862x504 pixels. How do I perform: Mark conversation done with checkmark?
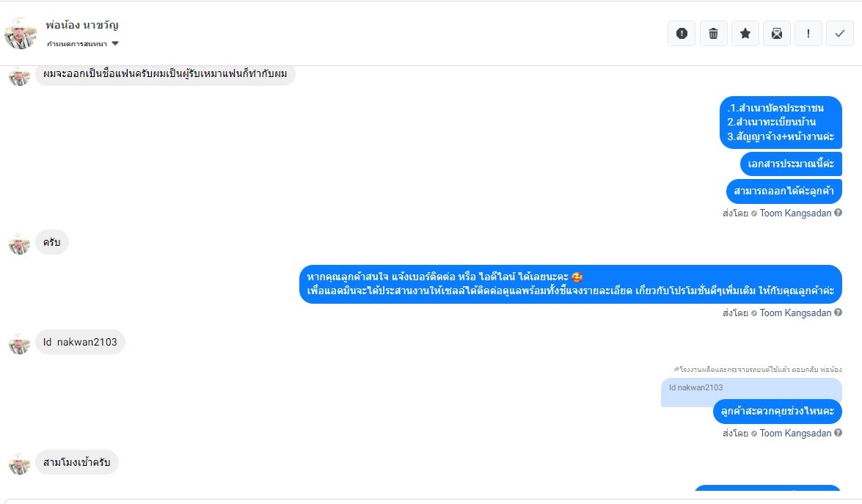(x=839, y=34)
